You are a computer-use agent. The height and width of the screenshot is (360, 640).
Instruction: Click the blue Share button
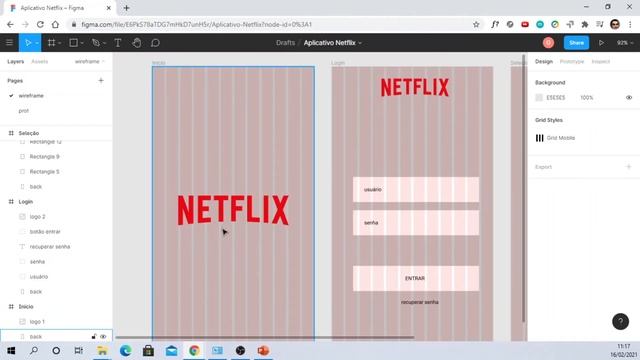coord(576,42)
